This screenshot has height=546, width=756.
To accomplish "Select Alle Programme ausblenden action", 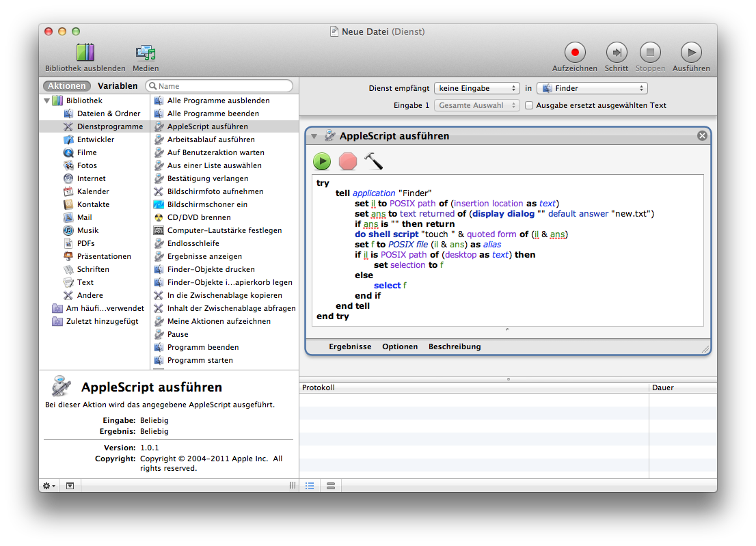I will click(x=225, y=100).
